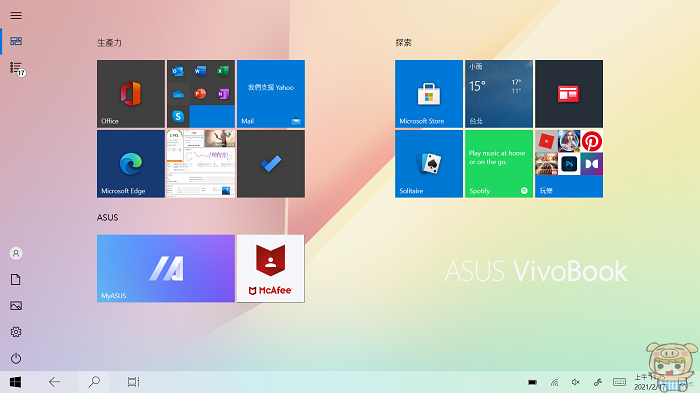
Task: Open the To Do checkmark tile
Action: pyautogui.click(x=271, y=164)
